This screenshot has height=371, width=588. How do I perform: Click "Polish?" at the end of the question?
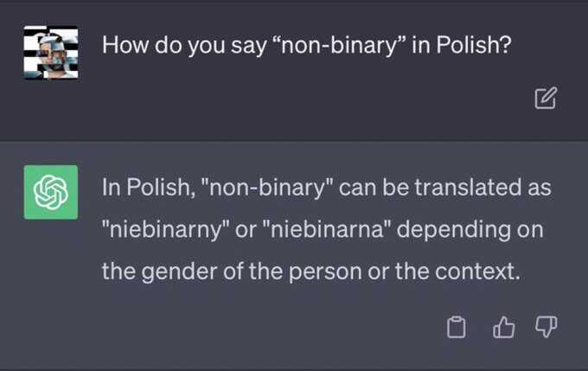474,45
